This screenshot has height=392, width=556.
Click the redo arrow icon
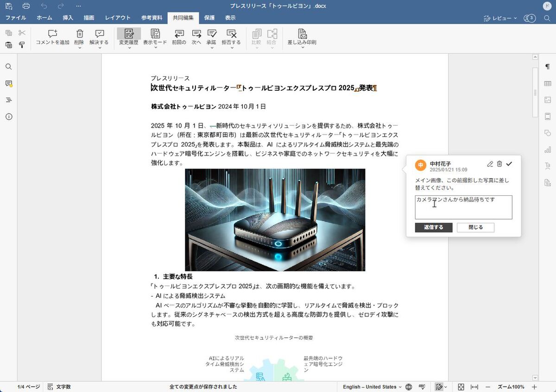click(x=61, y=6)
